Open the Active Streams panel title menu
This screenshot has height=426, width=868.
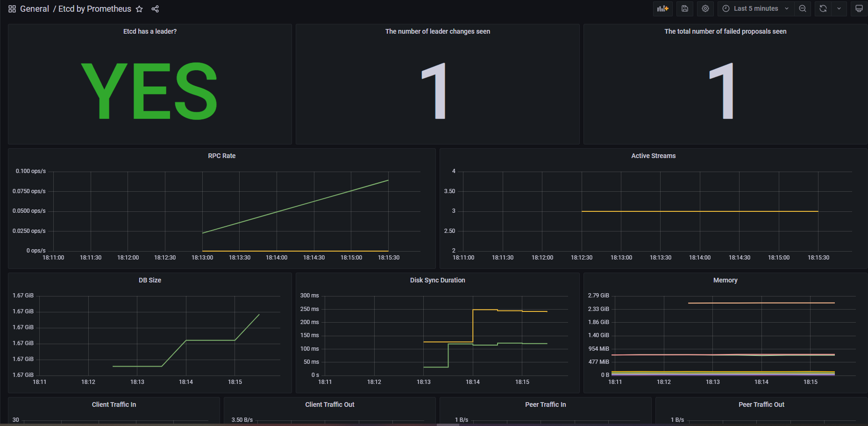(x=654, y=156)
